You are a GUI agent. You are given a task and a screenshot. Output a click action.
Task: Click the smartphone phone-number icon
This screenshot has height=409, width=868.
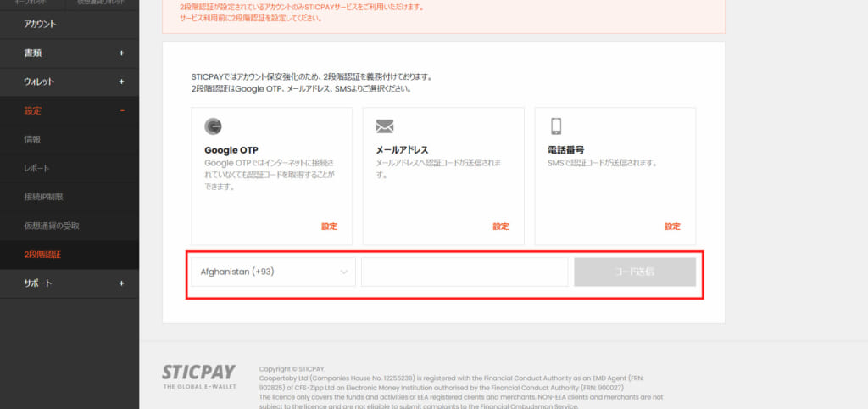point(555,126)
